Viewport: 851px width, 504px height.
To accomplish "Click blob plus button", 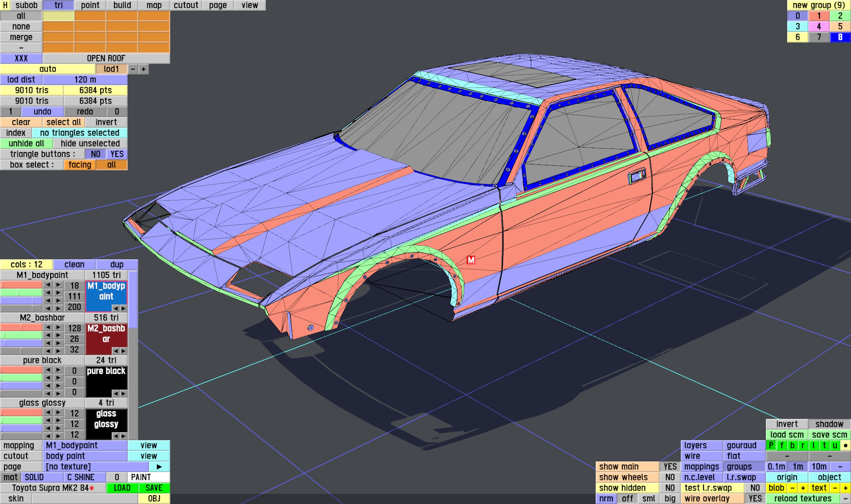I will coord(803,488).
